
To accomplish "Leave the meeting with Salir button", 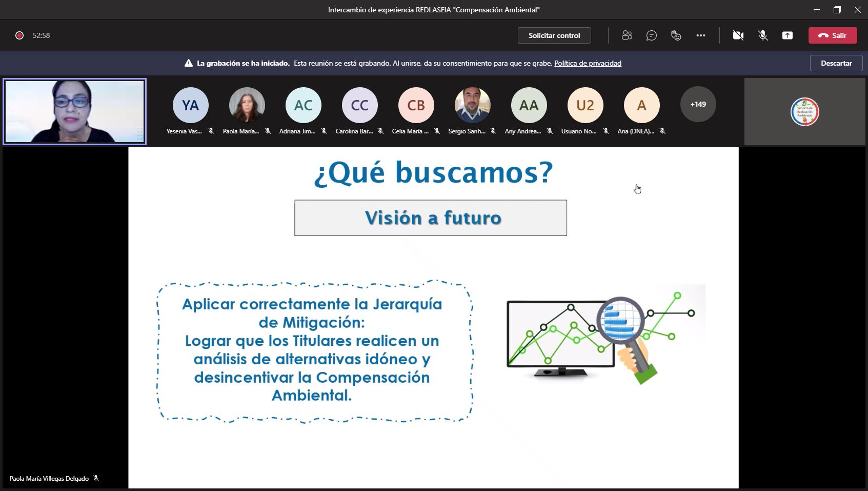I will pyautogui.click(x=832, y=35).
